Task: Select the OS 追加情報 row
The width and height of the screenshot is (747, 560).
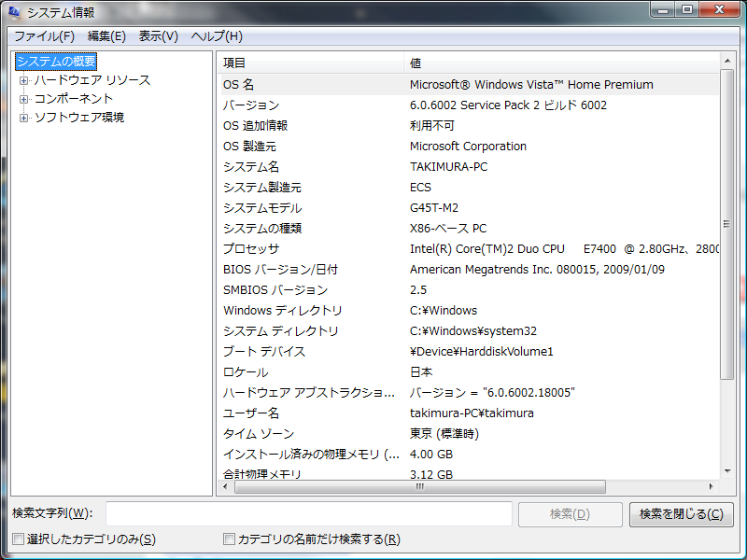Action: click(469, 126)
